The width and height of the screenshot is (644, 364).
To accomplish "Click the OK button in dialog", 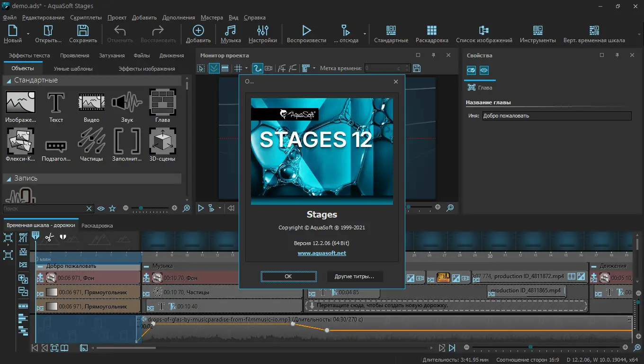I will pyautogui.click(x=288, y=276).
